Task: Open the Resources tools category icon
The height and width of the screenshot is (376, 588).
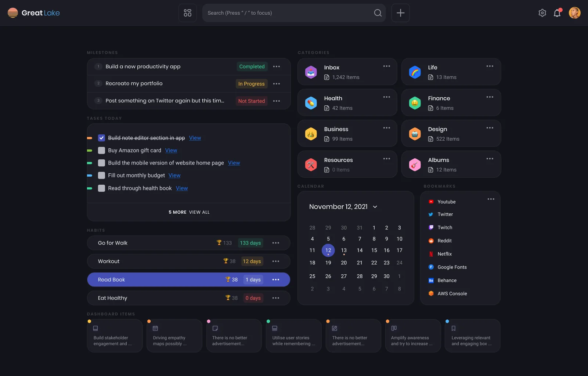Action: (x=311, y=164)
